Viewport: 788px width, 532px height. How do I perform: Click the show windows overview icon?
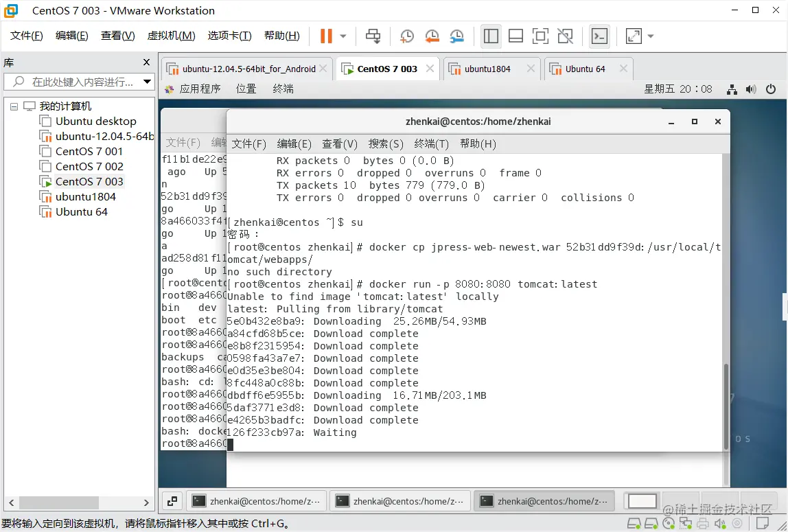172,501
